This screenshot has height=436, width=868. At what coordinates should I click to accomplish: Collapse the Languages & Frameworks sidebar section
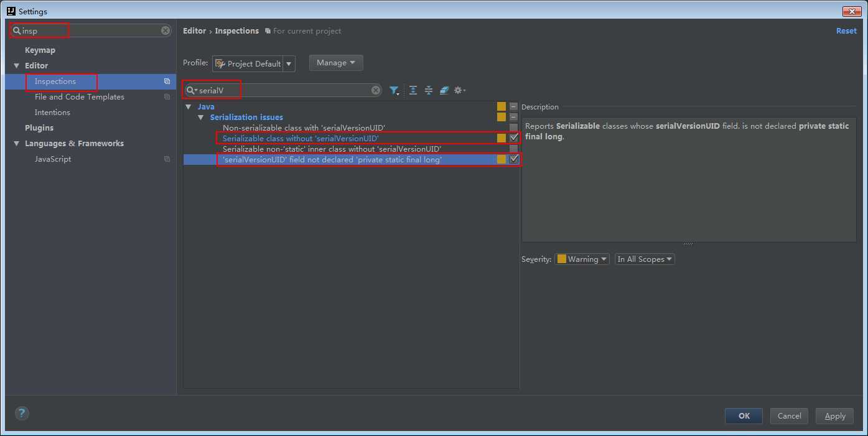click(x=17, y=144)
